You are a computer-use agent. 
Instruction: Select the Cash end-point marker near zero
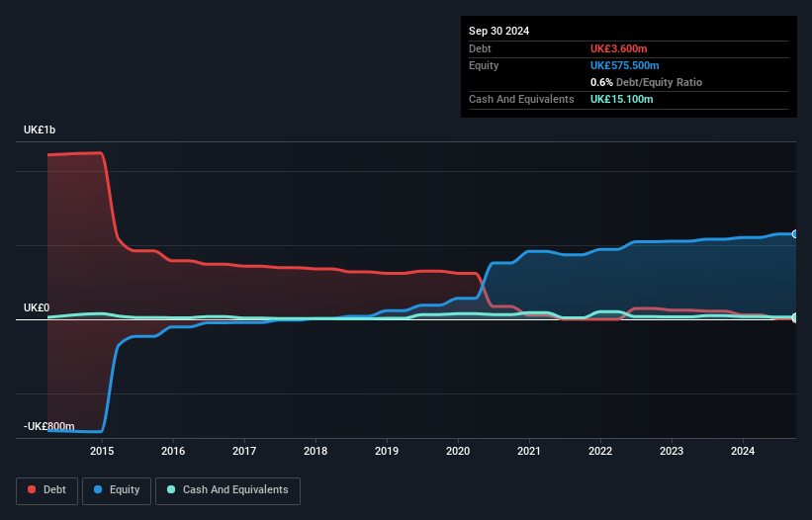click(795, 317)
